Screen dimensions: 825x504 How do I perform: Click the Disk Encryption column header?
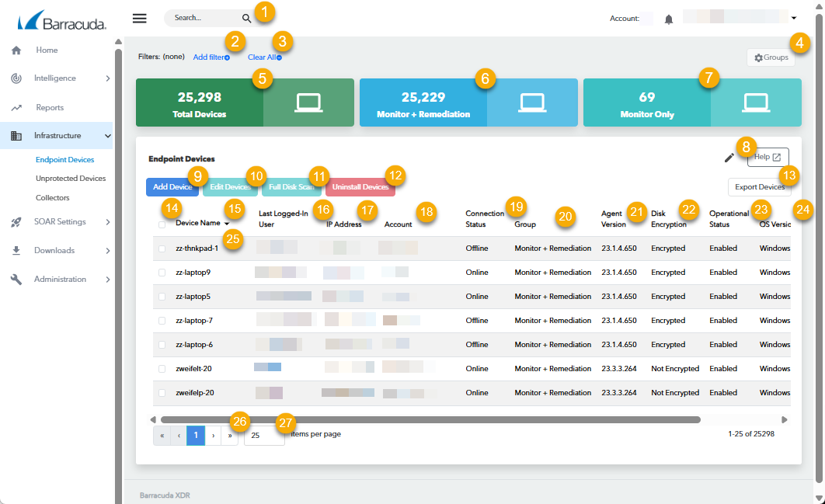(x=669, y=219)
